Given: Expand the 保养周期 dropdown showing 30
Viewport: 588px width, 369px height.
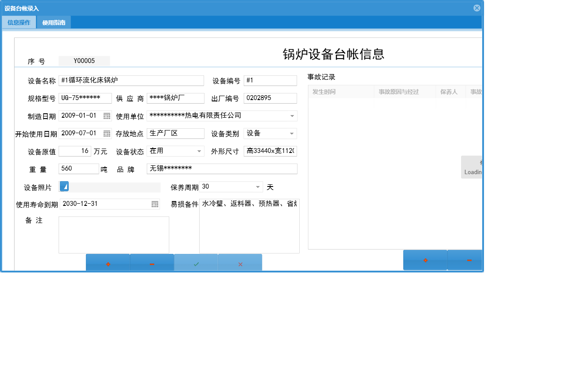Looking at the screenshot, I should click(x=257, y=186).
